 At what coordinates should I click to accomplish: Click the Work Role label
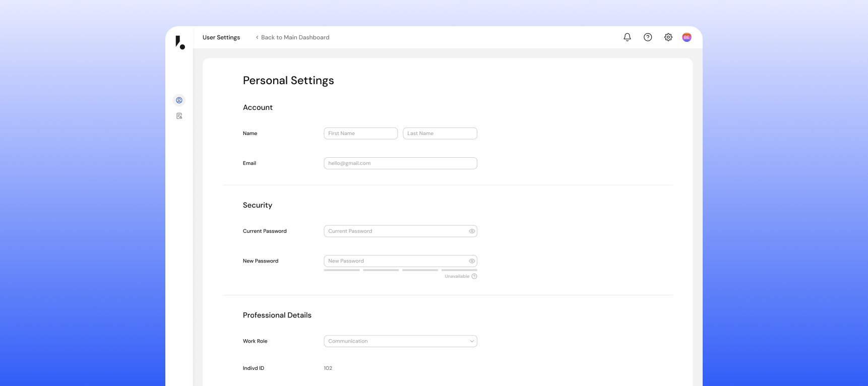255,341
